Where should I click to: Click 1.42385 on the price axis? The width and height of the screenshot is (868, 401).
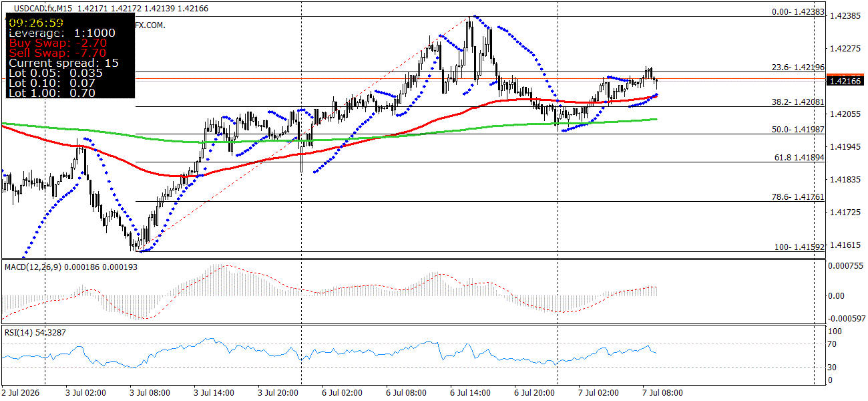[x=845, y=16]
